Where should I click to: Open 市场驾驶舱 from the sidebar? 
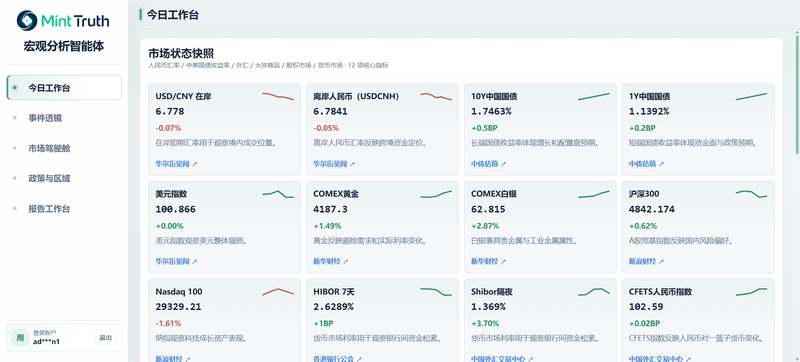(x=64, y=148)
